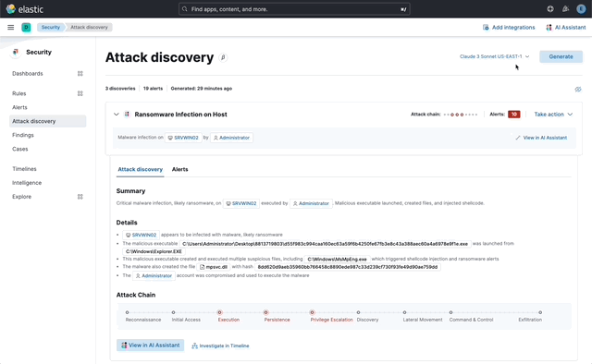Collapse the Ransomware Infection on Host panel
The width and height of the screenshot is (592, 364).
117,115
